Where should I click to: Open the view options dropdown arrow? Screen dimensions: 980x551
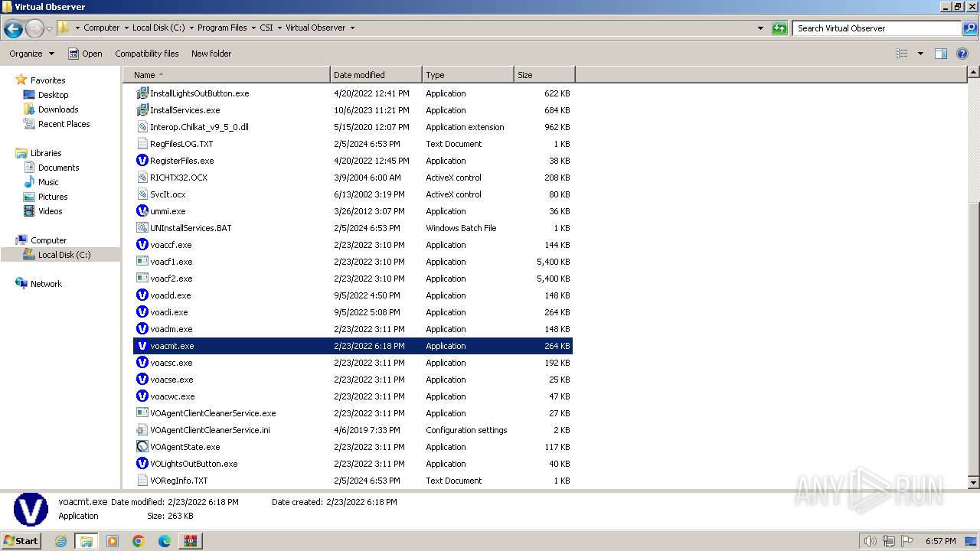920,54
